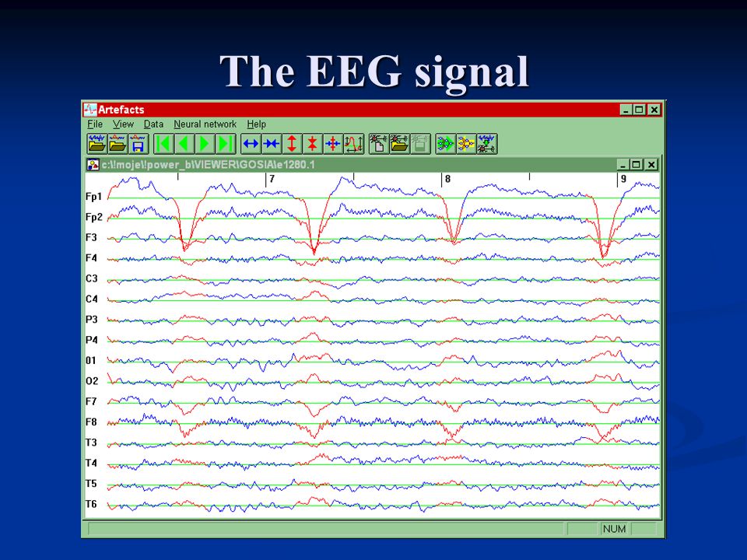The image size is (747, 560).
Task: Expand time scale with blue outward arrows
Action: (251, 143)
